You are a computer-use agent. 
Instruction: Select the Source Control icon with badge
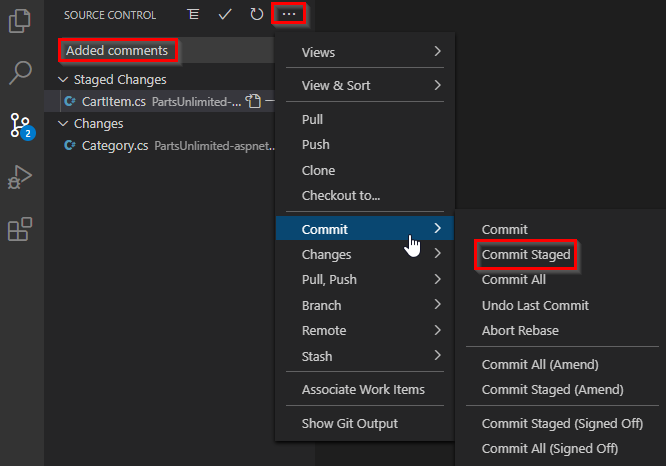pyautogui.click(x=20, y=126)
